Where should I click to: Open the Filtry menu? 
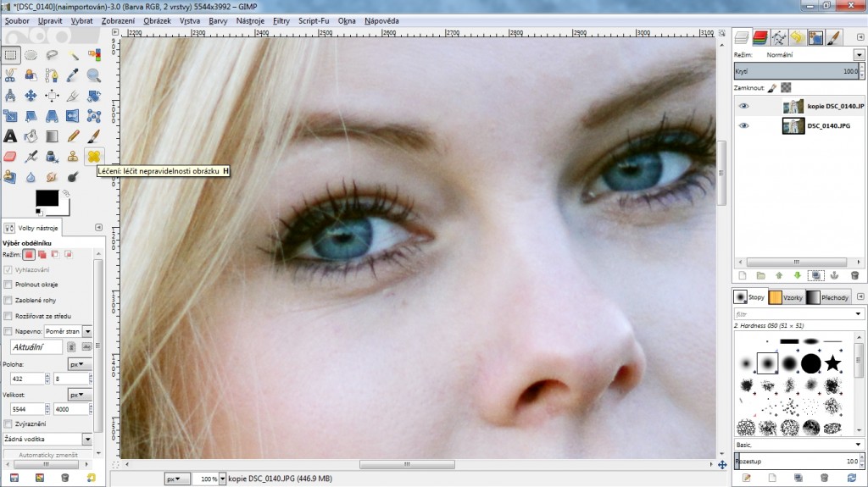point(281,21)
